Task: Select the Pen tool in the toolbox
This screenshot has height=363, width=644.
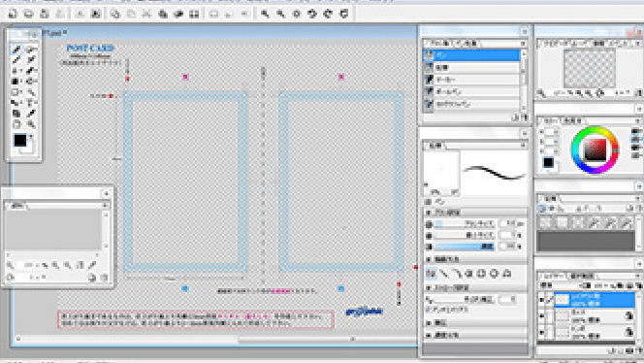Action: (x=16, y=49)
